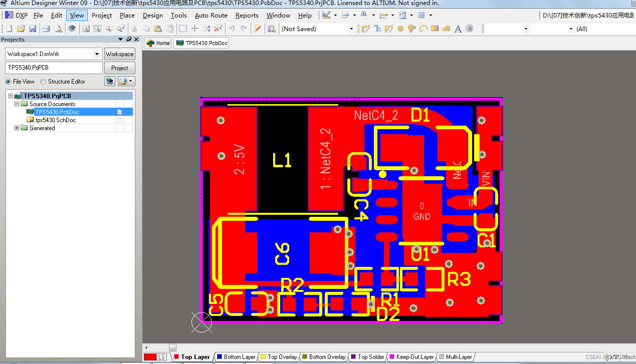
Task: Open the Workspace1.DsnWrk dropdown
Action: click(x=97, y=54)
